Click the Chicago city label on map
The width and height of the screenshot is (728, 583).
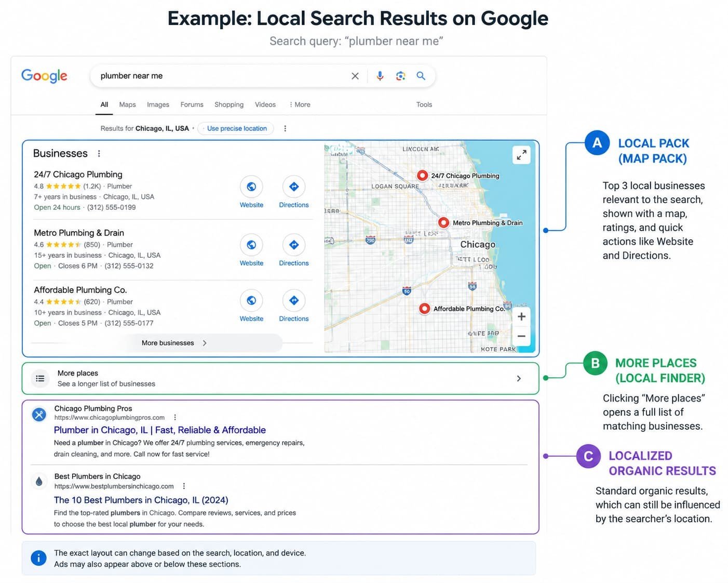point(478,244)
